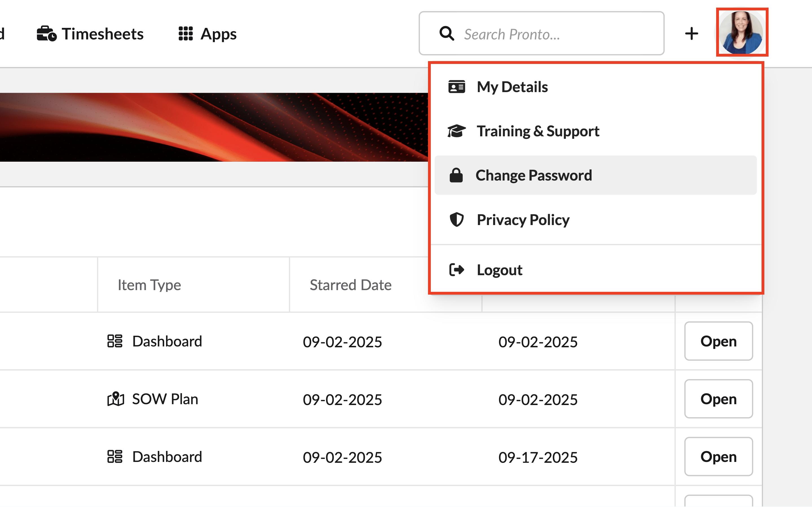The width and height of the screenshot is (812, 507).
Task: Click the magnifying glass search icon
Action: click(447, 34)
